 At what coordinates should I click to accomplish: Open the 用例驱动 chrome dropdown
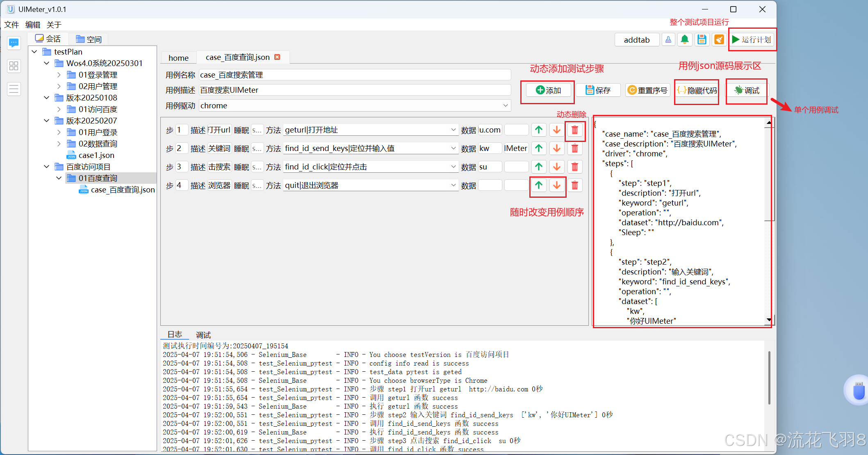pyautogui.click(x=505, y=105)
